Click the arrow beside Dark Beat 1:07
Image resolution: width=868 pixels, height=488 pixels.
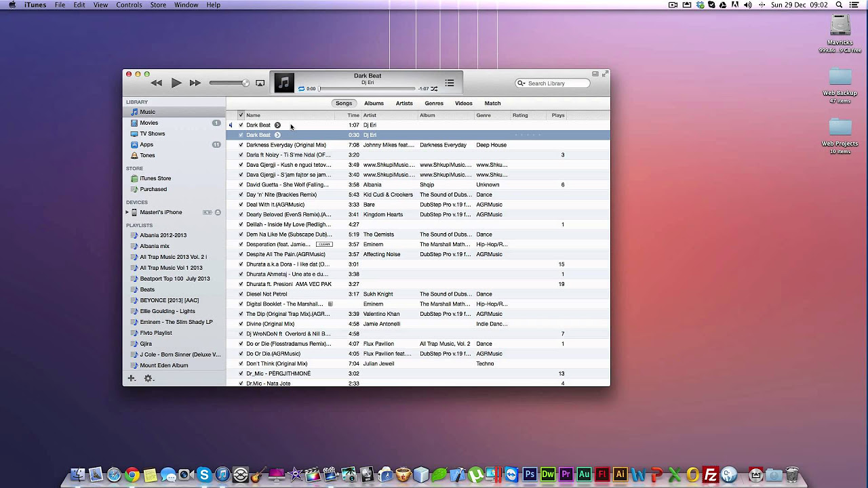tap(277, 125)
